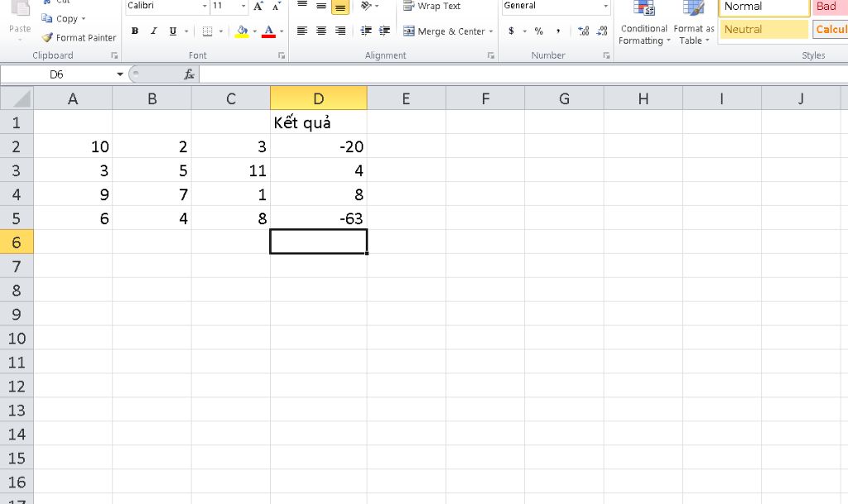
Task: Apply the Neutral cell style
Action: click(764, 29)
